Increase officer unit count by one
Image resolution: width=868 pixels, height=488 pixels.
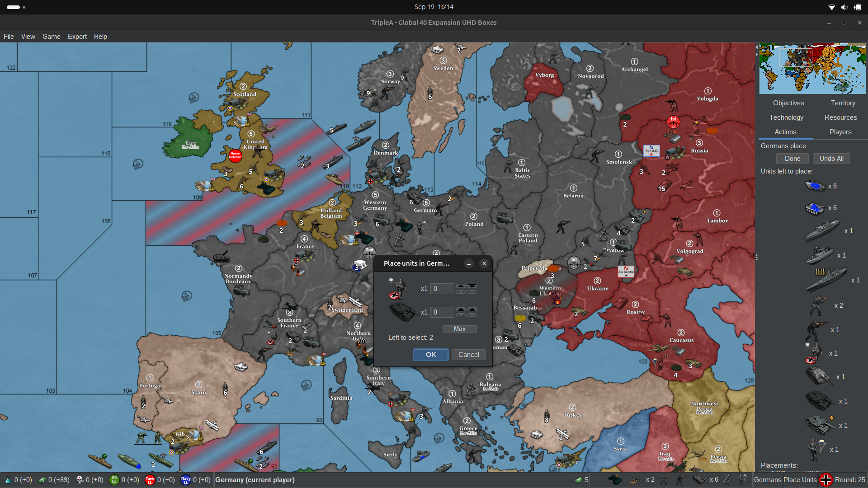[461, 286]
